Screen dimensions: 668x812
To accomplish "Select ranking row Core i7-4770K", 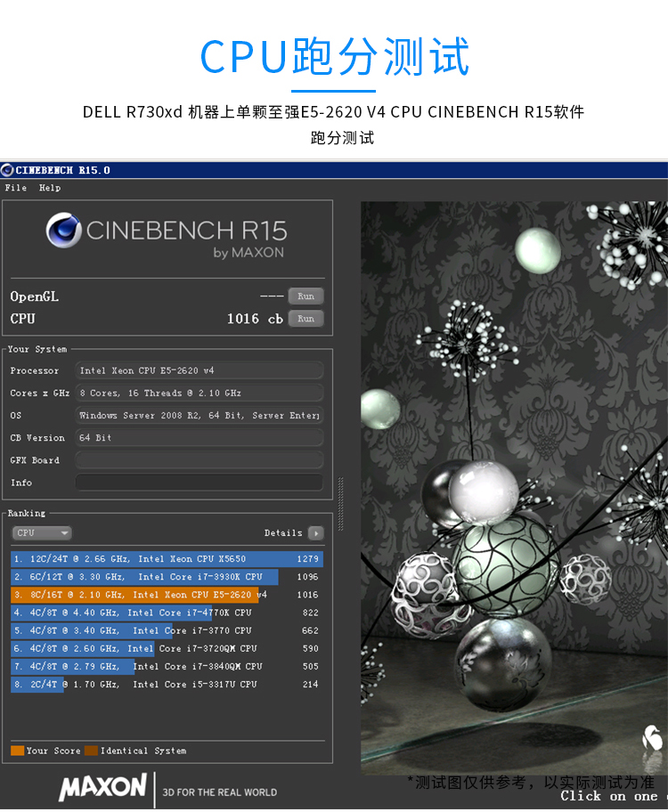I will tap(167, 613).
